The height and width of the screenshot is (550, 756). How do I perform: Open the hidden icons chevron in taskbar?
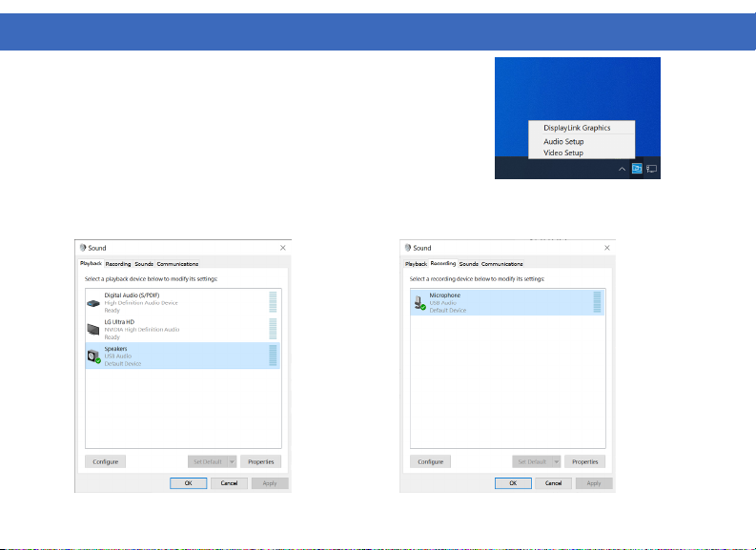[622, 169]
